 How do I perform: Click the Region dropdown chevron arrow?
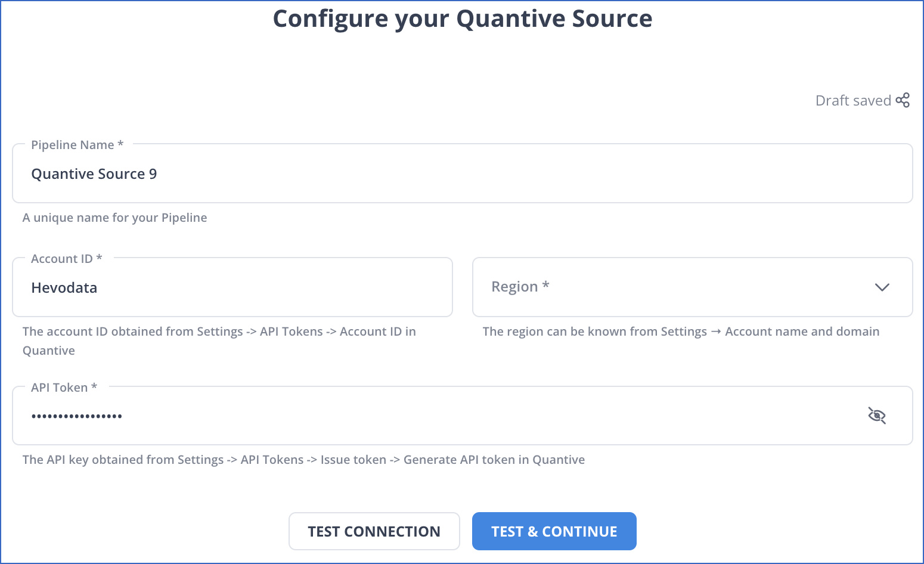(883, 287)
